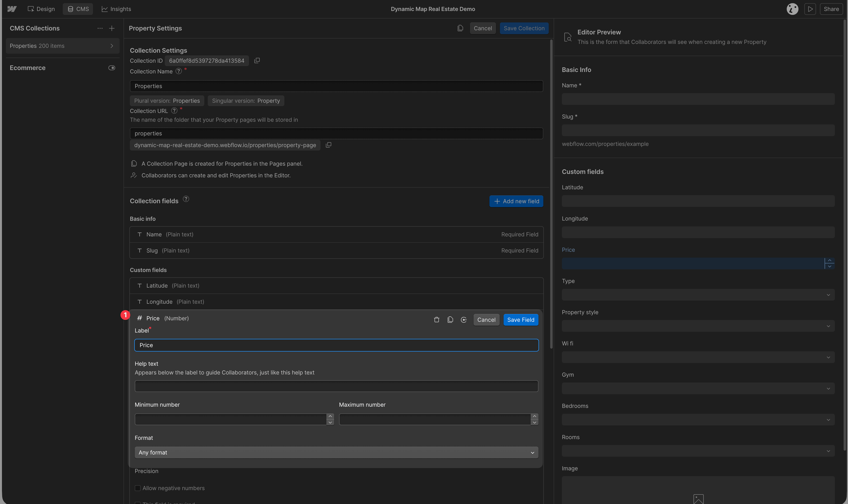848x504 pixels.
Task: Open the CMS tab
Action: (78, 9)
